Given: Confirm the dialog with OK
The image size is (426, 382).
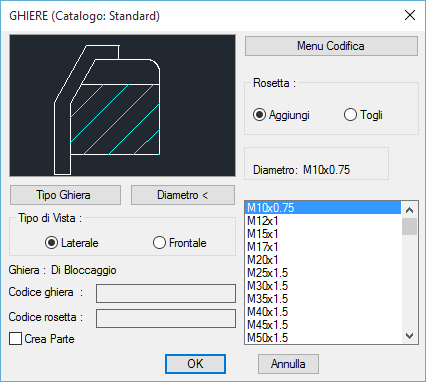Looking at the screenshot, I should tap(195, 364).
